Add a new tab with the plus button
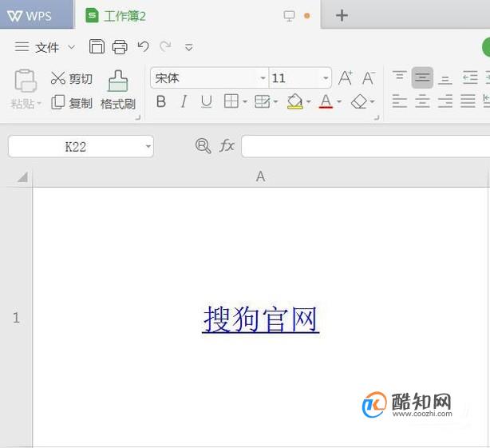The image size is (490, 448). [x=342, y=15]
